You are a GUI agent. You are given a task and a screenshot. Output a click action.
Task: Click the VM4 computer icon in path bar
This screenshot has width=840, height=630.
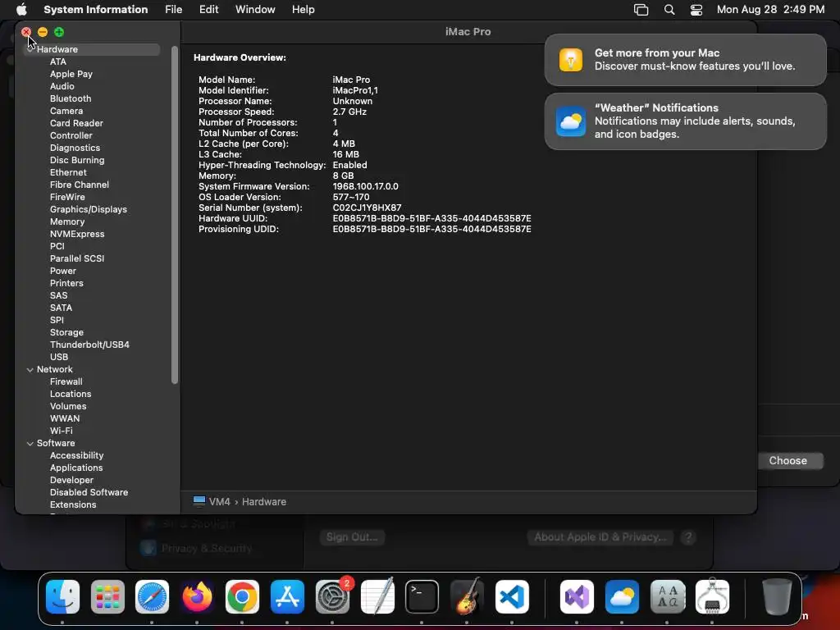199,501
